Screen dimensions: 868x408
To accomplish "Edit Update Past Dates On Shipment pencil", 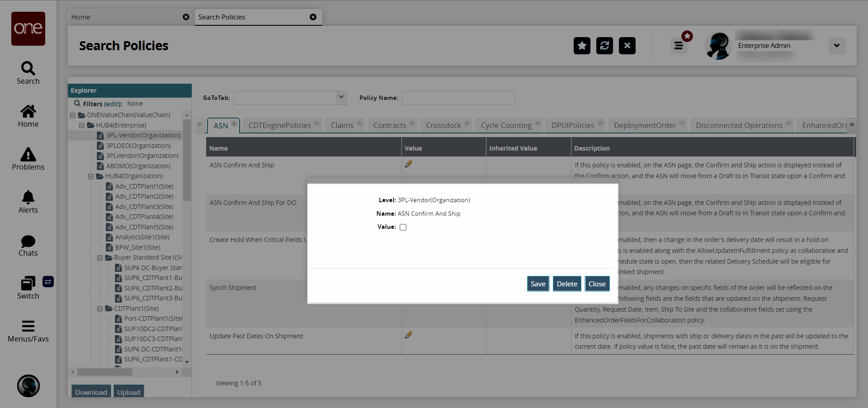I will pyautogui.click(x=408, y=335).
